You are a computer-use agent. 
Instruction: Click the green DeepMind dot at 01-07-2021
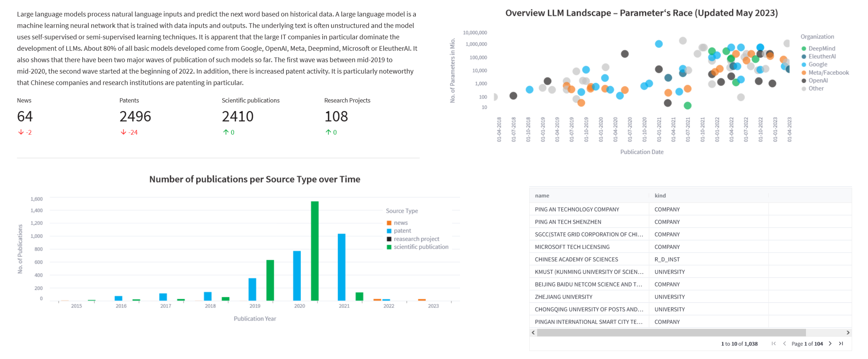tap(687, 105)
